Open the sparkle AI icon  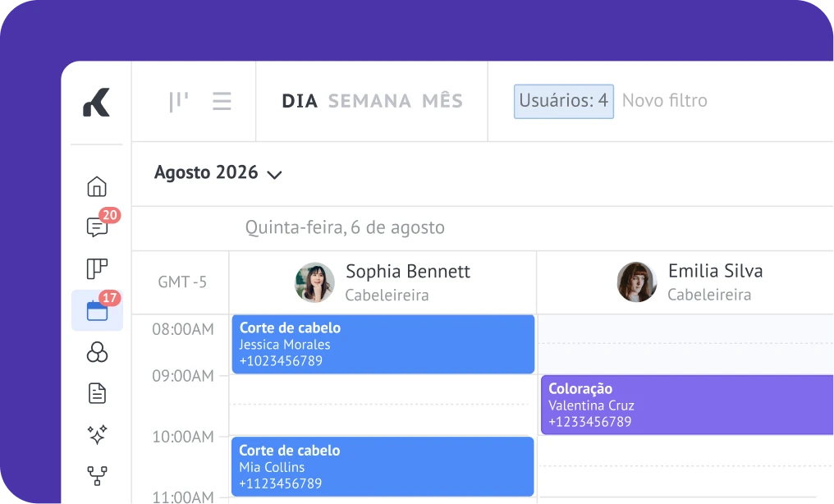(97, 434)
